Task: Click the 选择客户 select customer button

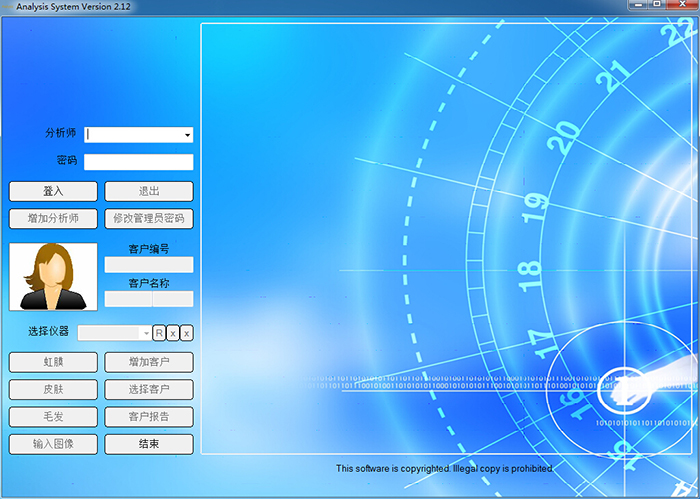Action: [149, 389]
